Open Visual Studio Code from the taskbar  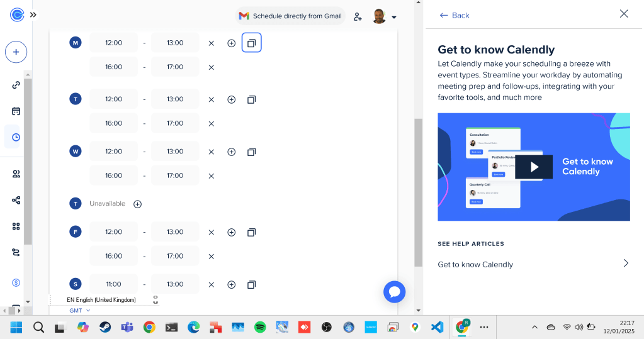pyautogui.click(x=437, y=328)
